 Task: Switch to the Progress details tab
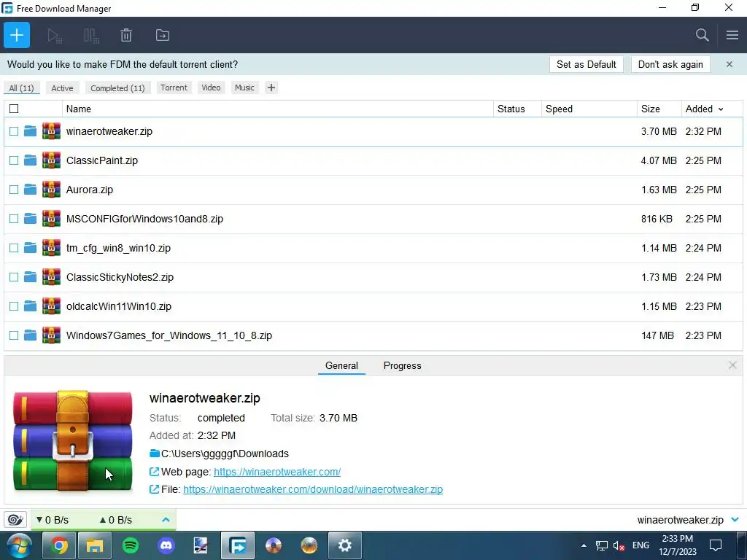pyautogui.click(x=403, y=366)
